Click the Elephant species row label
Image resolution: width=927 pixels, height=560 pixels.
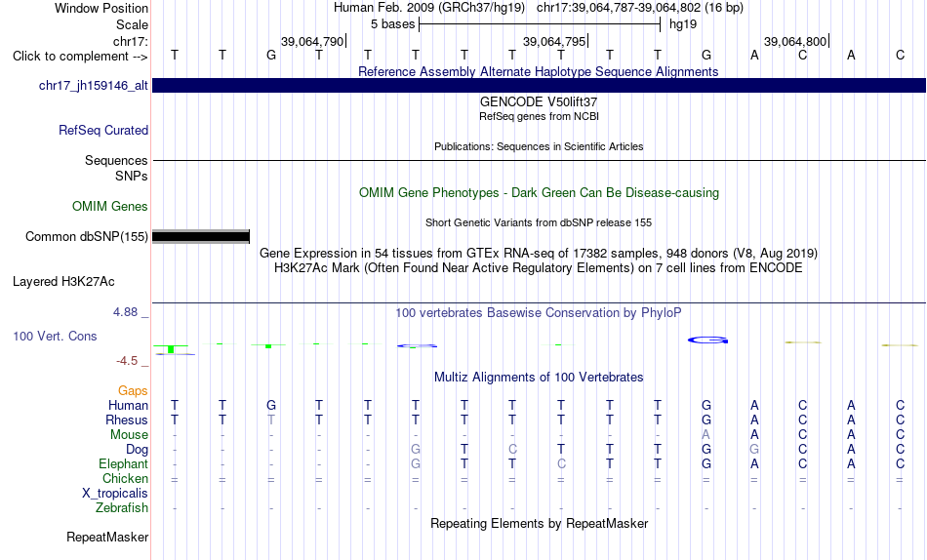tap(124, 464)
